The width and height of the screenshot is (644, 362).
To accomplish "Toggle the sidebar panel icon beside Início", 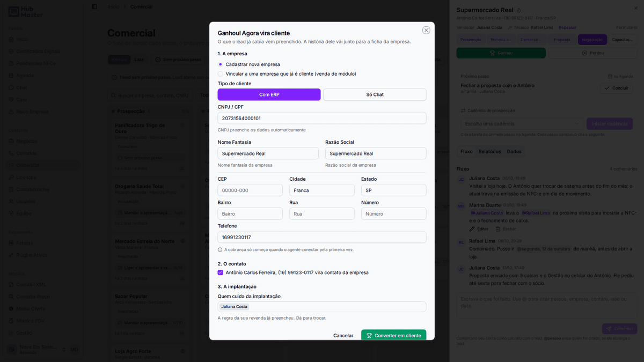I will 94,6.
